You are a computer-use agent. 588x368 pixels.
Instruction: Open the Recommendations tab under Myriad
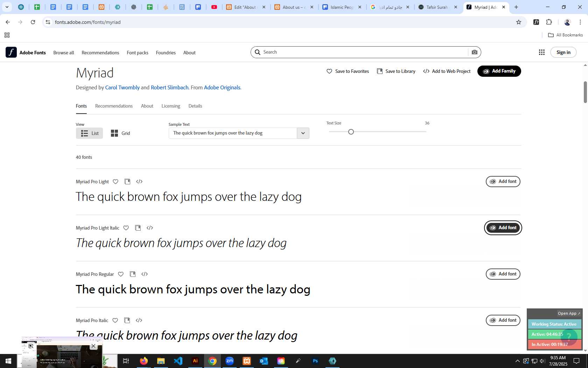pyautogui.click(x=114, y=106)
